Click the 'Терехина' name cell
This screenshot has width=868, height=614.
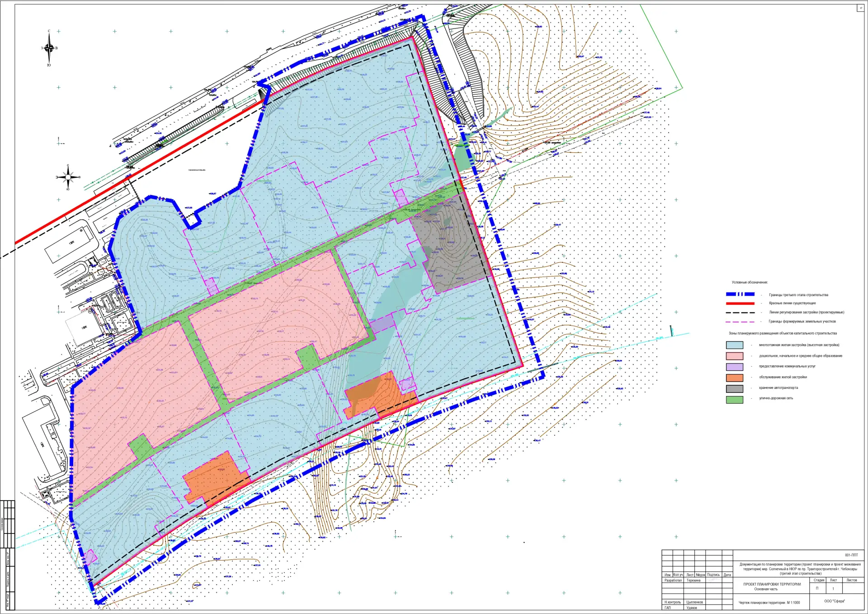pyautogui.click(x=695, y=580)
